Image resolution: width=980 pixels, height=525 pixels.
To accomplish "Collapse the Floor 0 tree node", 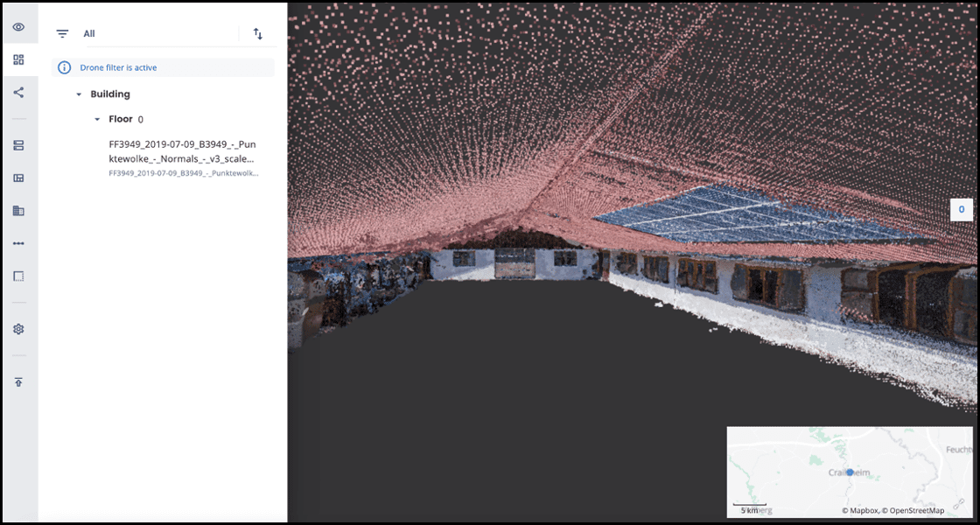I will click(97, 119).
